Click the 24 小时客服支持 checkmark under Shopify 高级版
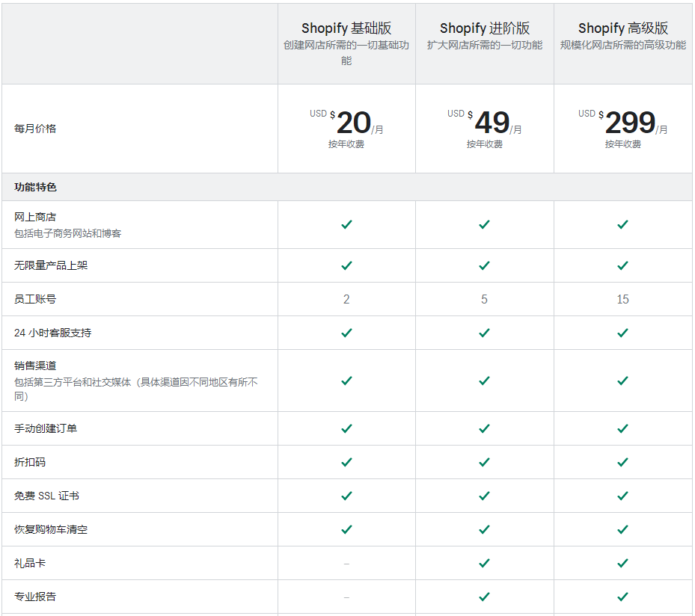 pos(622,333)
